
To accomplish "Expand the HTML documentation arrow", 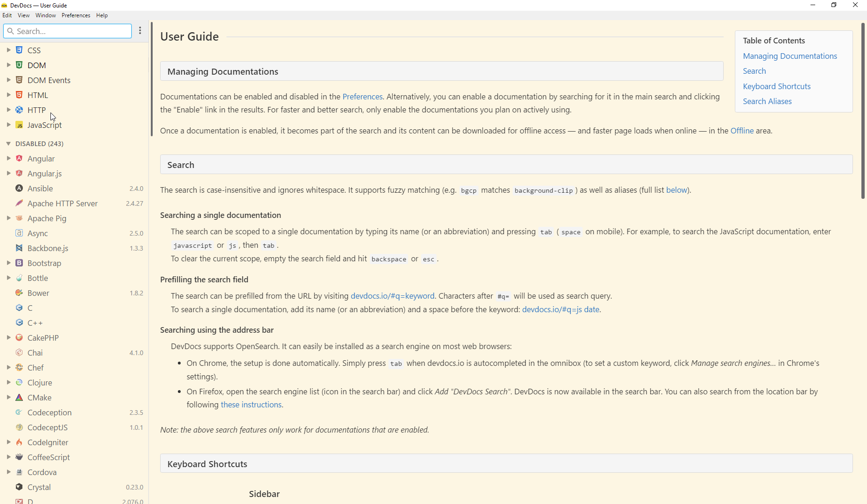I will tap(8, 95).
